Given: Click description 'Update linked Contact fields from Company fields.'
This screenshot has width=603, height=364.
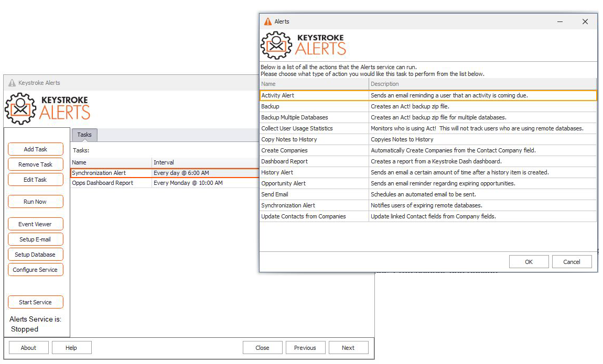Looking at the screenshot, I should pyautogui.click(x=434, y=216).
